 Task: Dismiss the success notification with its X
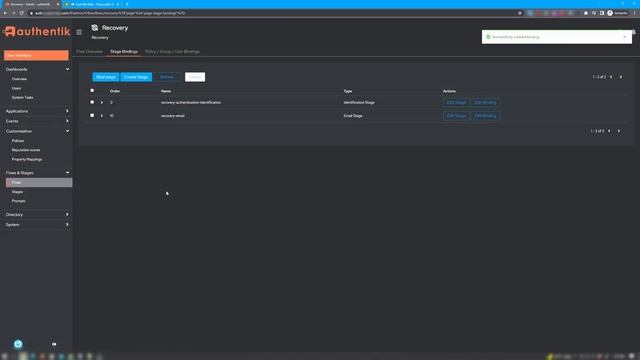click(624, 37)
